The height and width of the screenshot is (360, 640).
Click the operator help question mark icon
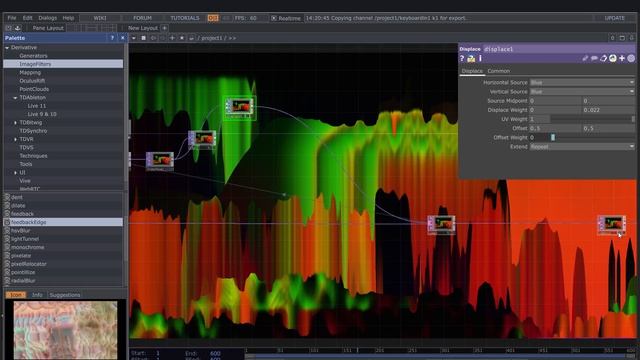pos(462,58)
